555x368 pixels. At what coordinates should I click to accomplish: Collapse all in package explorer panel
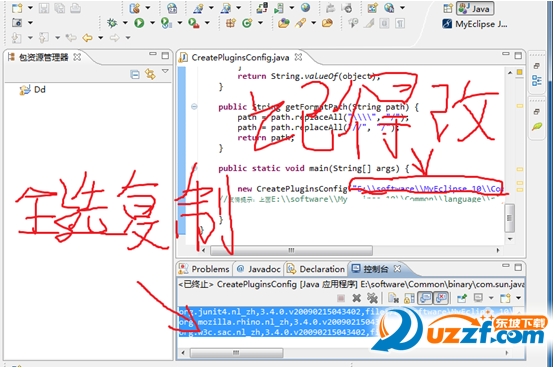pos(135,74)
